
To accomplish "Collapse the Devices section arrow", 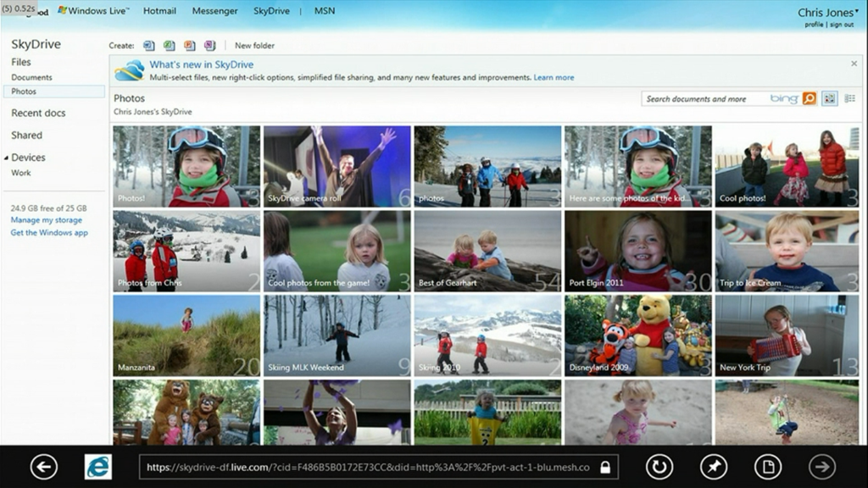I will click(x=6, y=158).
